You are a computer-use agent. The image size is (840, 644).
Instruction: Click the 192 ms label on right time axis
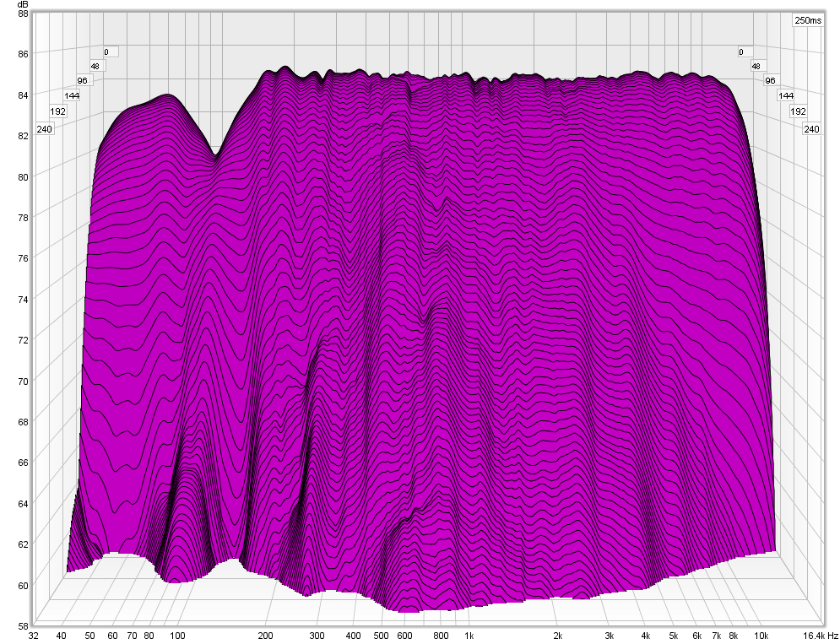tap(799, 111)
